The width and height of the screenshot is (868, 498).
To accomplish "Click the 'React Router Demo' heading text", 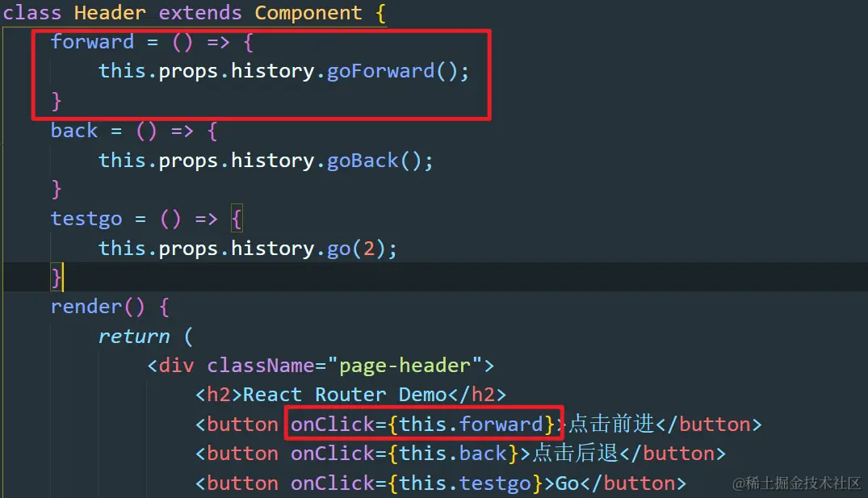I will (345, 395).
